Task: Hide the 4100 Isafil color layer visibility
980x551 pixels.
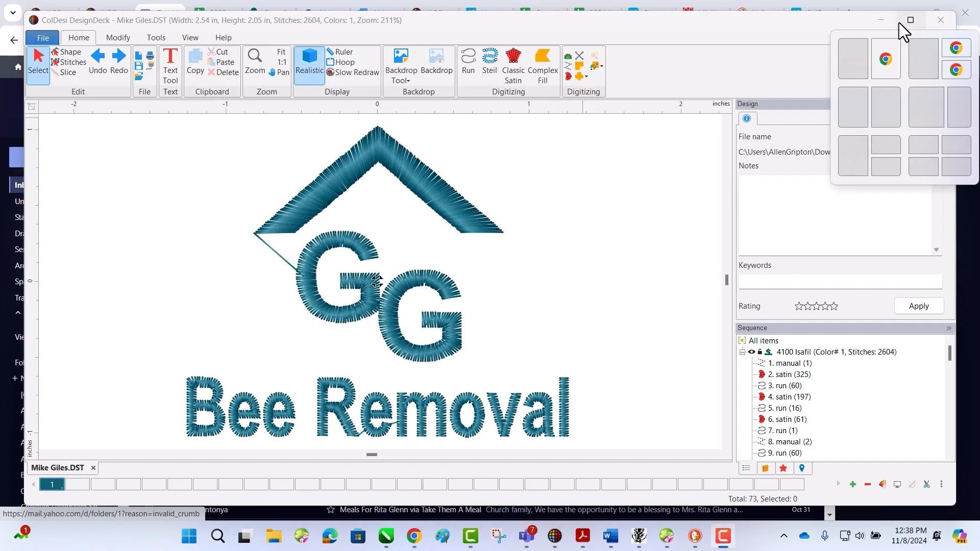Action: 751,352
